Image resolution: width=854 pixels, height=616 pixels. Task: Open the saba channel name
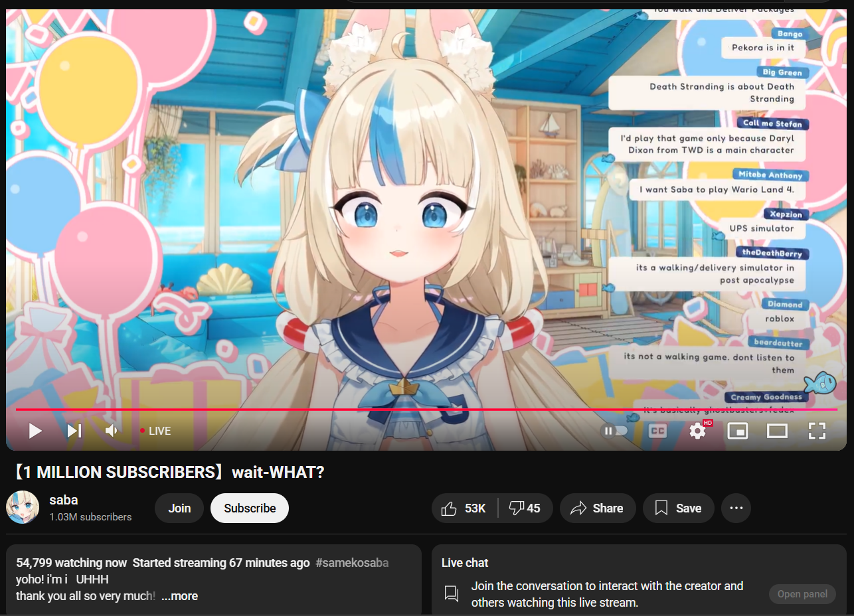point(64,500)
